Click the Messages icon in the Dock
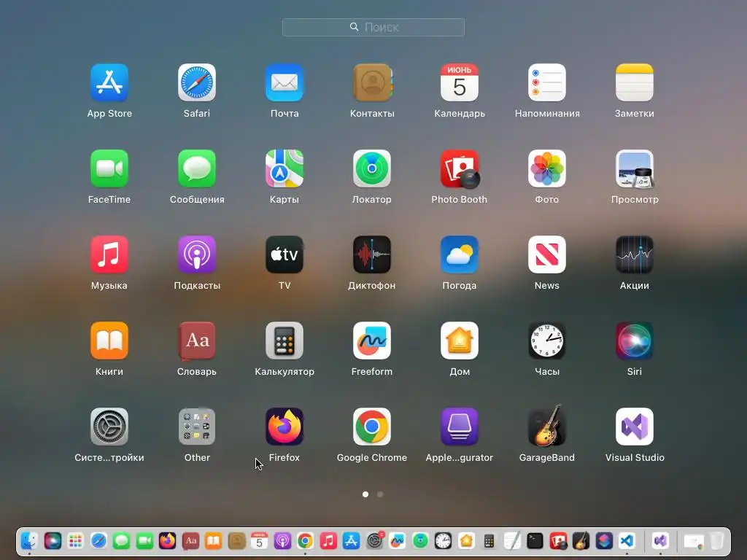 tap(122, 541)
